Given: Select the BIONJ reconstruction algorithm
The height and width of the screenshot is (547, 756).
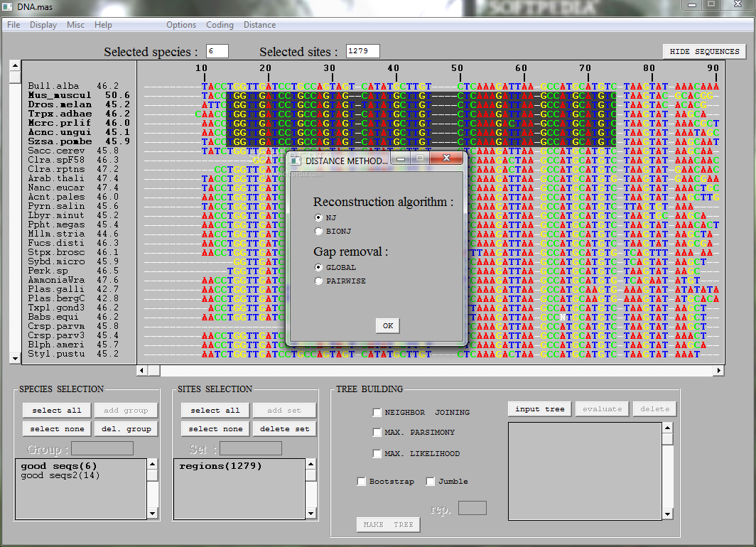Looking at the screenshot, I should point(318,232).
